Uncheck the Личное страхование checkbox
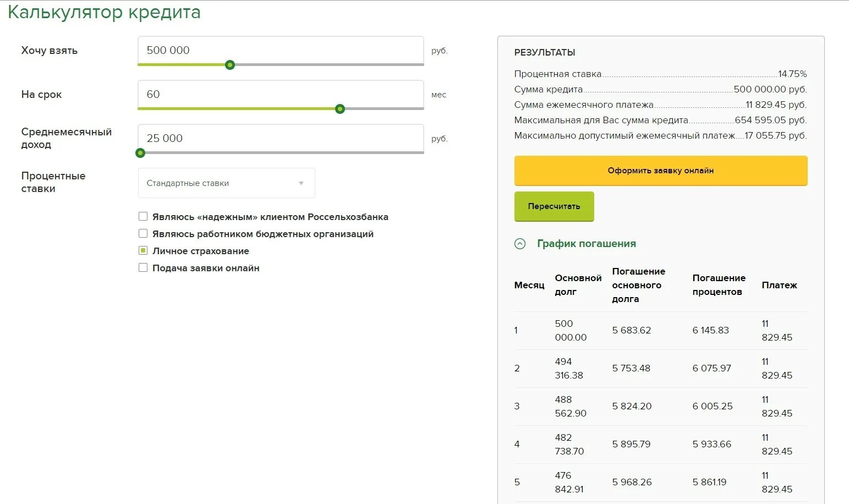 pyautogui.click(x=143, y=250)
